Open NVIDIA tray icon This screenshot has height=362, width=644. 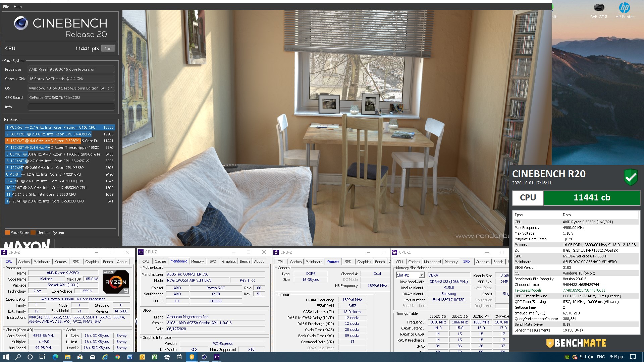pos(567,357)
